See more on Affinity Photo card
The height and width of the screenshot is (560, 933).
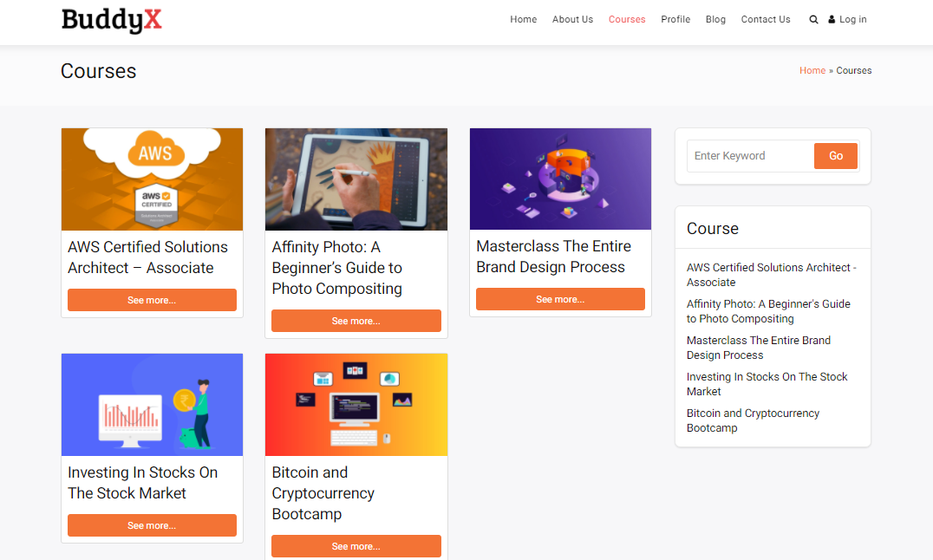(356, 321)
